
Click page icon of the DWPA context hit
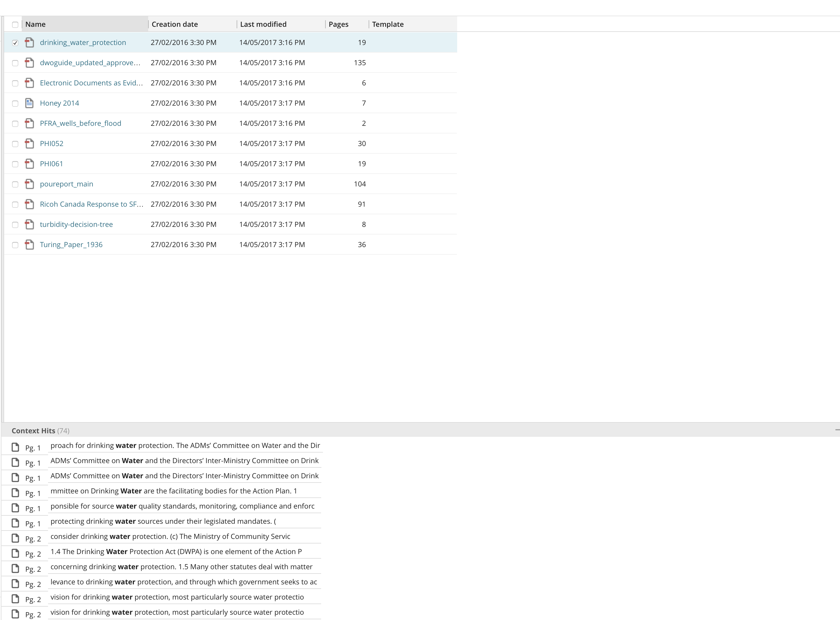15,553
